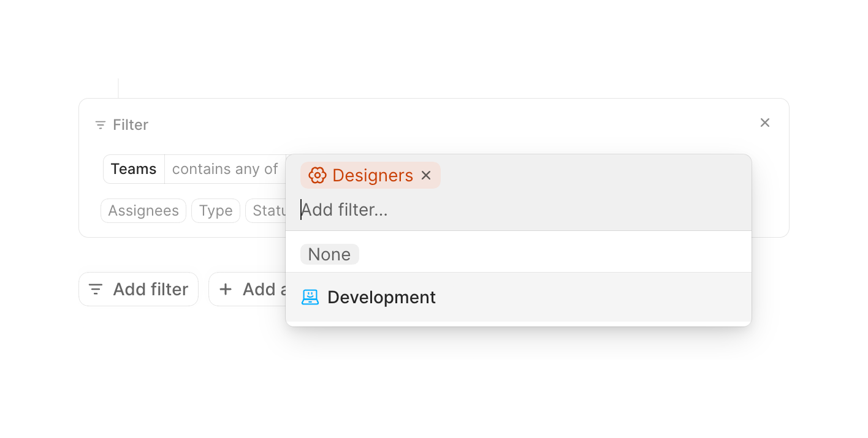Click the plus icon of the Add button
This screenshot has height=438, width=868.
tap(226, 289)
